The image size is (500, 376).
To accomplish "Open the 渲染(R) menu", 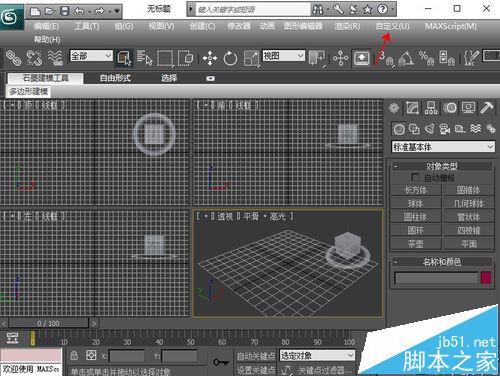I will 347,26.
